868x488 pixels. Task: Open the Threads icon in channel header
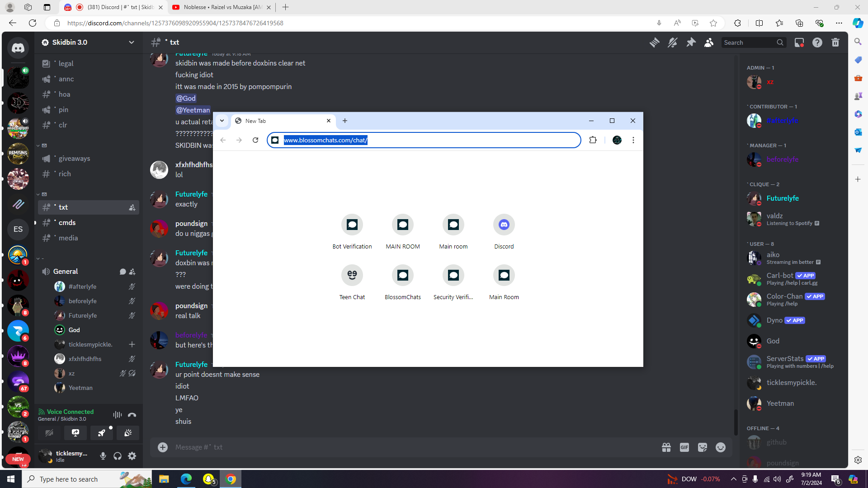pyautogui.click(x=654, y=42)
